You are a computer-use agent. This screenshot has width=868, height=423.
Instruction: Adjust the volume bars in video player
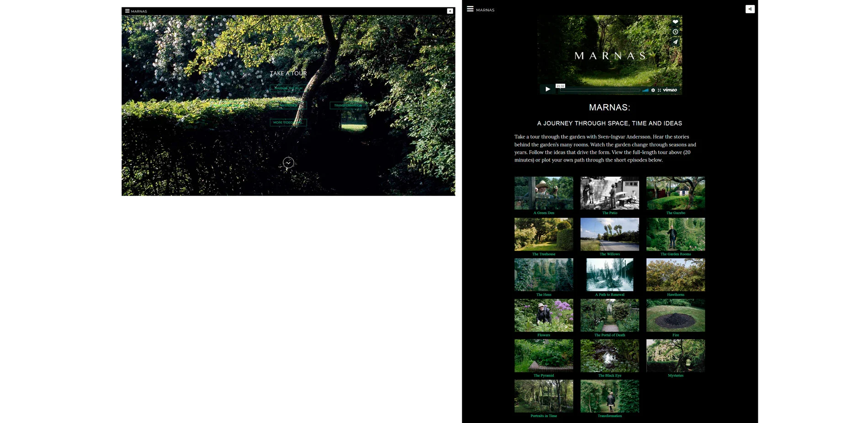645,90
